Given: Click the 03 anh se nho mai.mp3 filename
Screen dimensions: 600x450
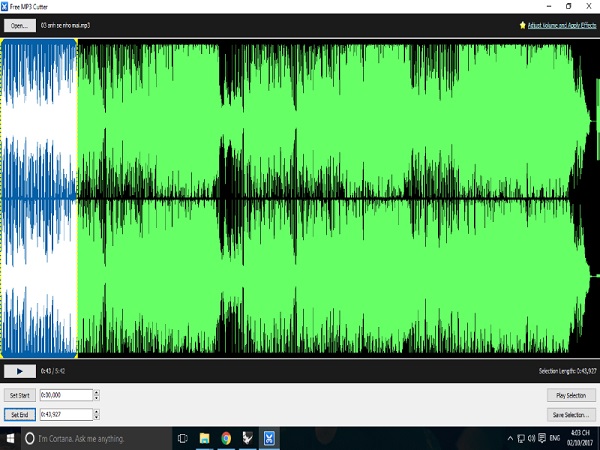Looking at the screenshot, I should pos(65,25).
